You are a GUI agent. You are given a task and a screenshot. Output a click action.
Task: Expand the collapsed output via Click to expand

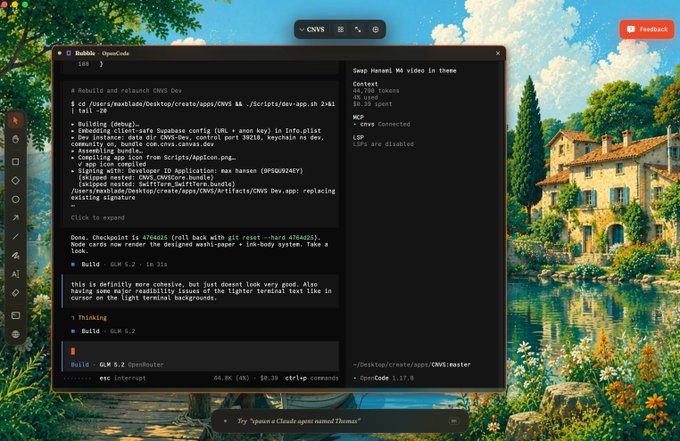tap(98, 218)
